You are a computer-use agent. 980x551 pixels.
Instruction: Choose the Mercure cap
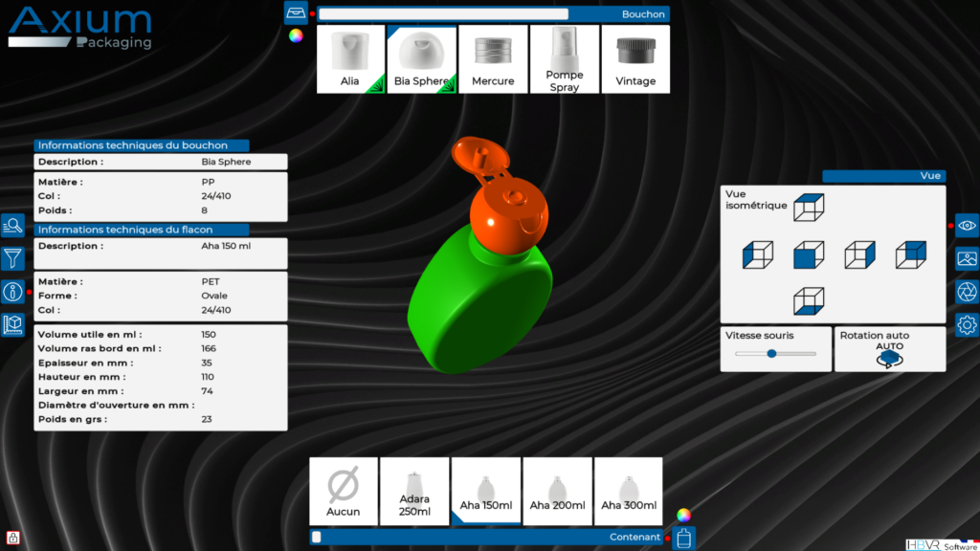pyautogui.click(x=493, y=59)
